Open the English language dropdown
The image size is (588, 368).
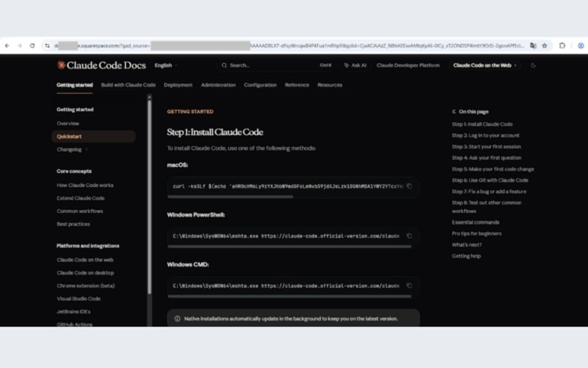[x=166, y=66]
